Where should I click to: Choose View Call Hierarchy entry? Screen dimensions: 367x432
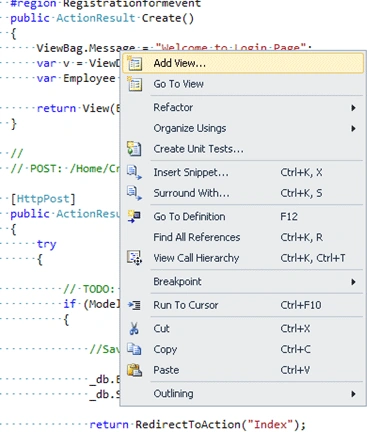[x=243, y=258]
